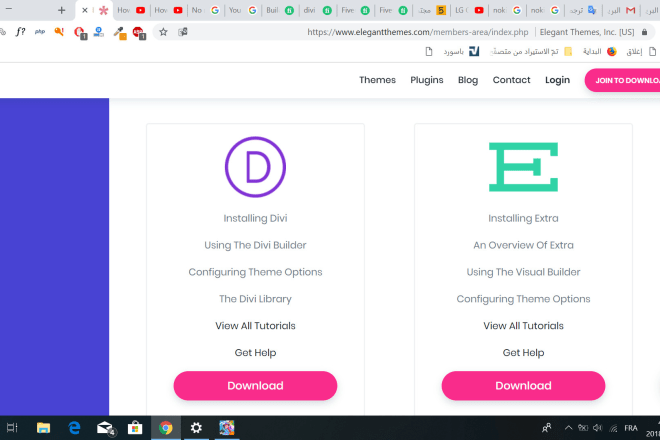This screenshot has height=440, width=660.
Task: Click the orange key extension icon
Action: pyautogui.click(x=59, y=32)
